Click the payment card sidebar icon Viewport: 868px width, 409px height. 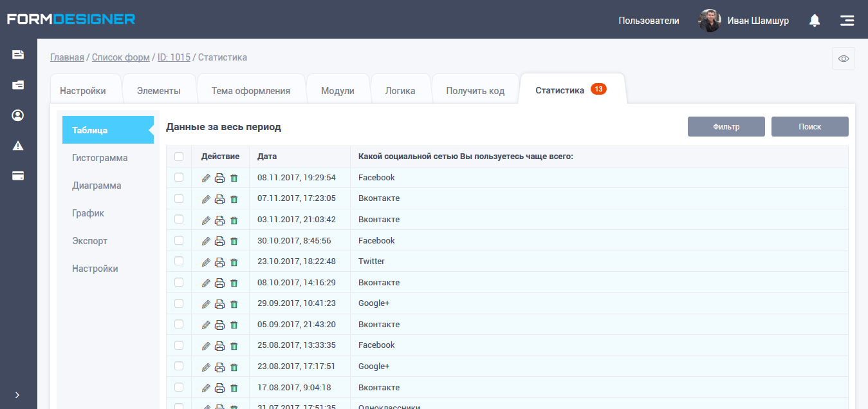[x=18, y=176]
